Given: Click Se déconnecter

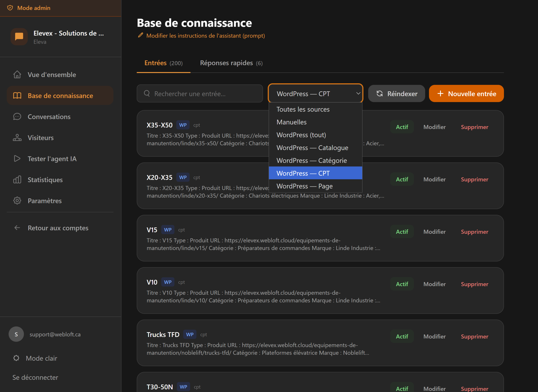Looking at the screenshot, I should 35,377.
